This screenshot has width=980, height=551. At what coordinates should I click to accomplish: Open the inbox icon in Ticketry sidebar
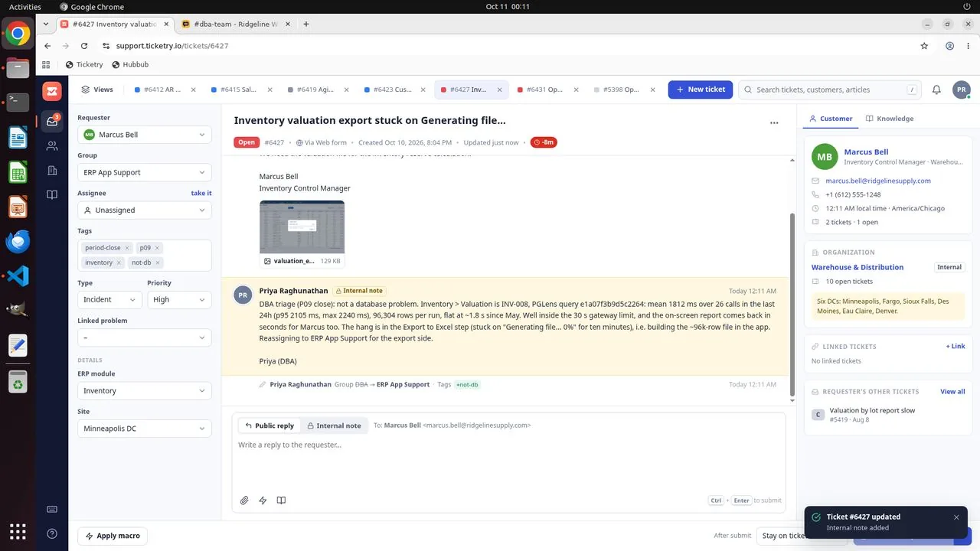52,121
